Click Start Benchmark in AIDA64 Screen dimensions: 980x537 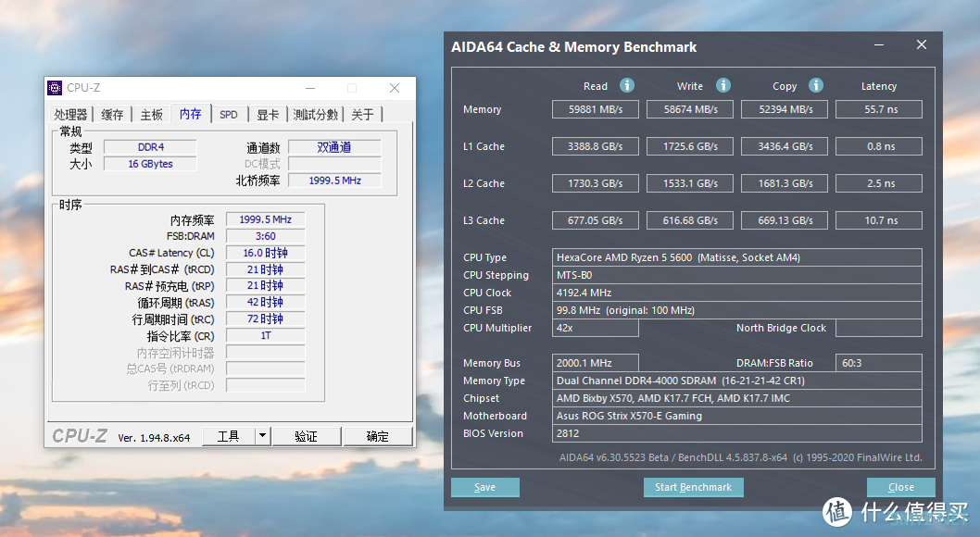693,487
